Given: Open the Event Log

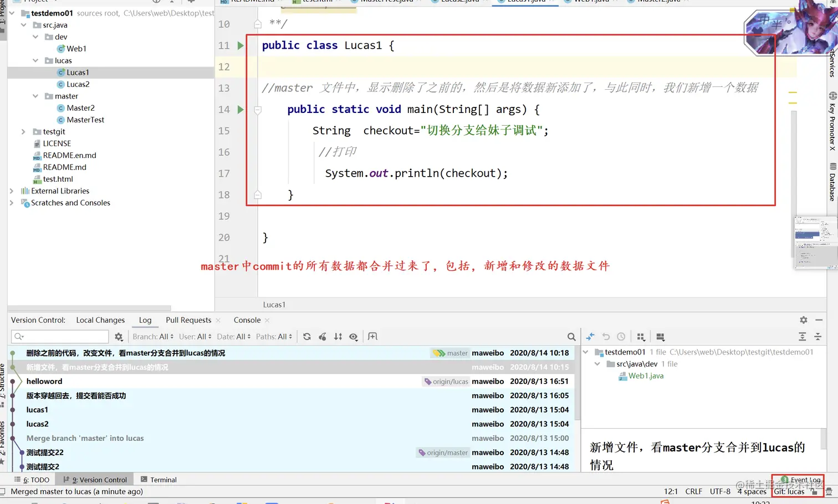Looking at the screenshot, I should (801, 480).
